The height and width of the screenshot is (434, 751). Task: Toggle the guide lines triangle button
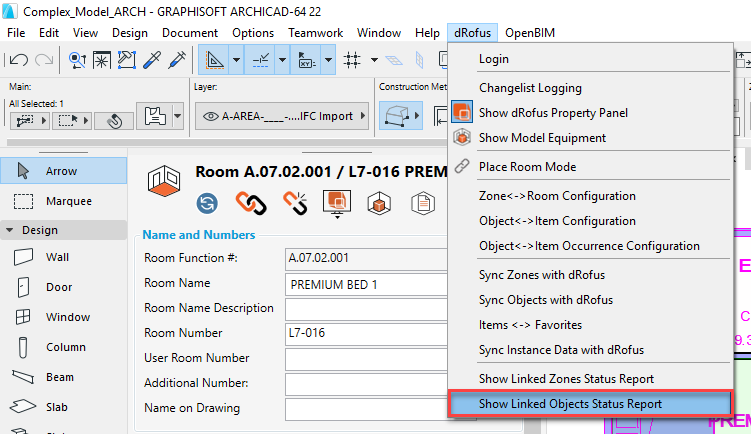tap(216, 60)
